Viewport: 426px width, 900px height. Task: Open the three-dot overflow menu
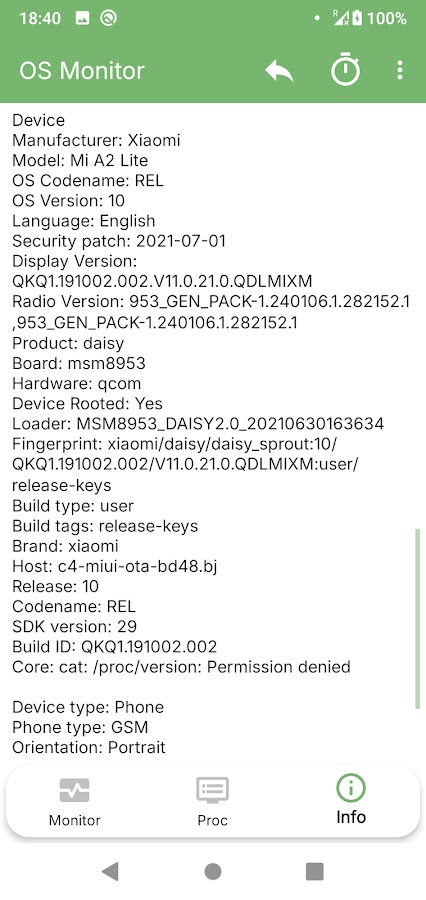(x=400, y=70)
